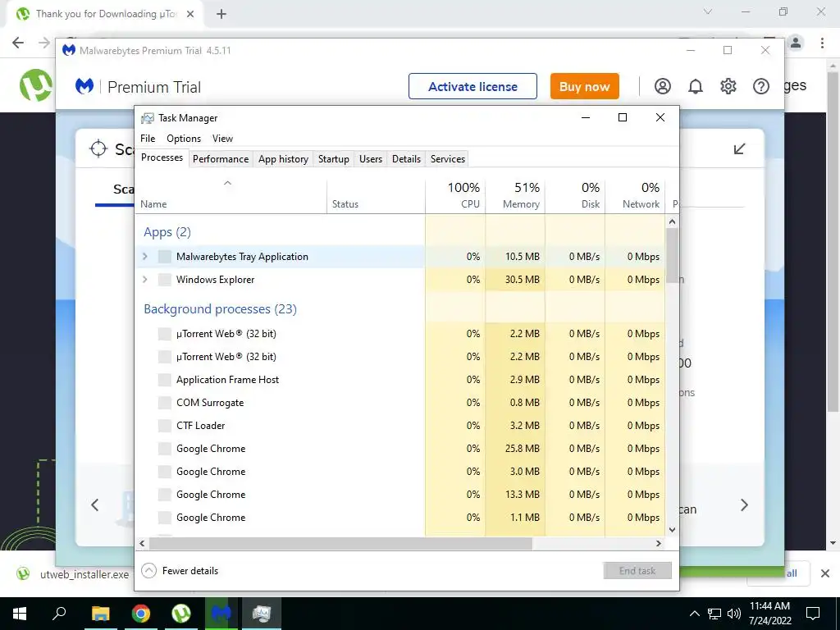Screen dimensions: 840x630
Task: Open Task Manager View menu
Action: (222, 138)
